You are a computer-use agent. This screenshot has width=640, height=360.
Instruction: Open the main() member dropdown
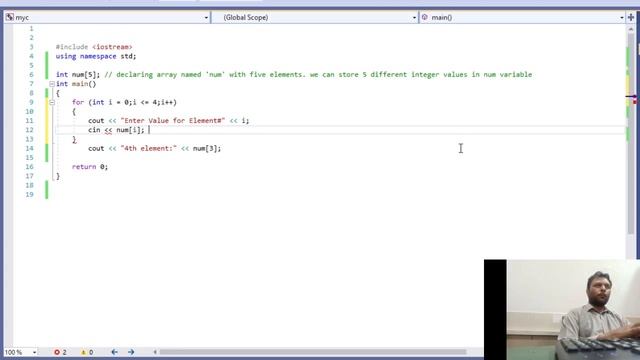pos(622,18)
